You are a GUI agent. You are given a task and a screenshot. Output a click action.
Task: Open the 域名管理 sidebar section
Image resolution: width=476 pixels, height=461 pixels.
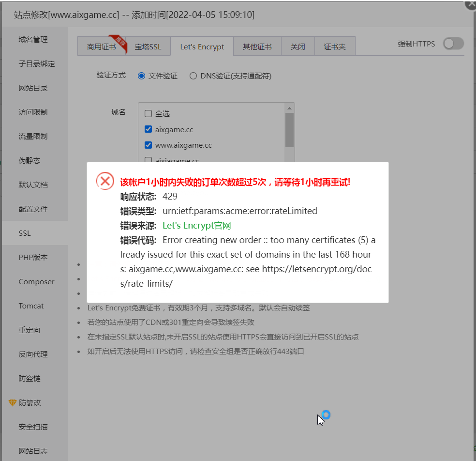(x=33, y=40)
